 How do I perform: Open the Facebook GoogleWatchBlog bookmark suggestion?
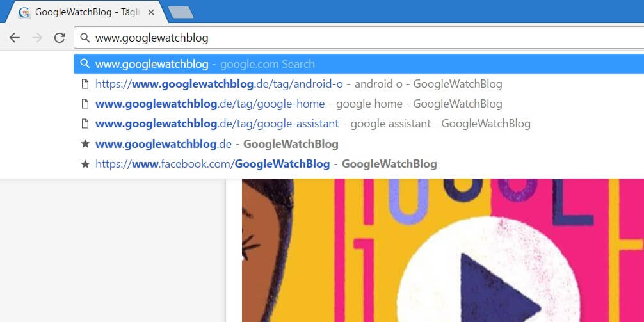point(358,164)
